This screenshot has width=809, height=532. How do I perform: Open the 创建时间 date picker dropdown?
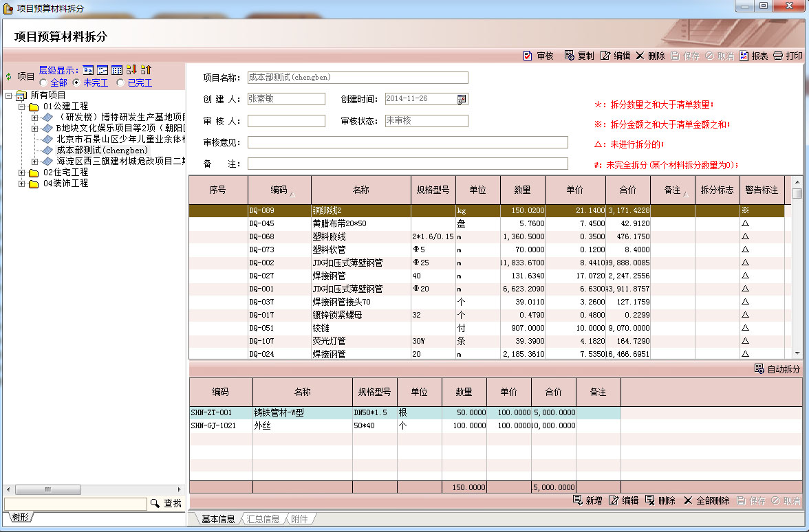click(462, 99)
